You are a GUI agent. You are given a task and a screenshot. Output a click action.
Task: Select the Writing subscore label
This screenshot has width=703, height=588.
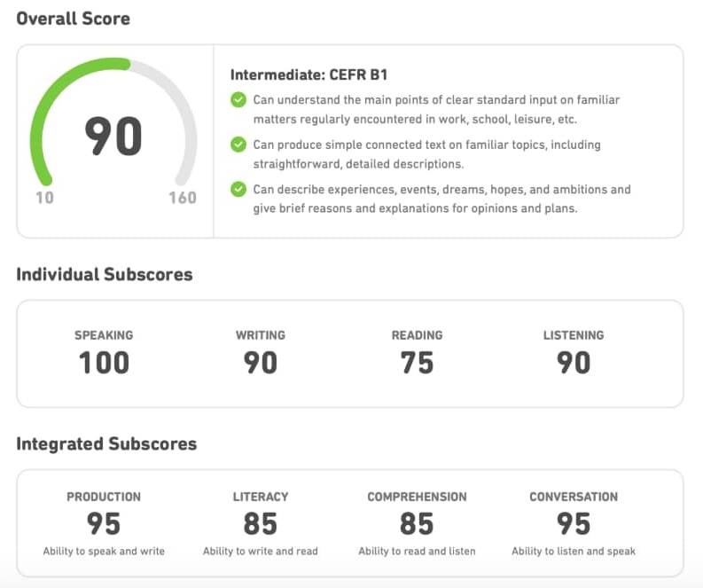tap(260, 335)
